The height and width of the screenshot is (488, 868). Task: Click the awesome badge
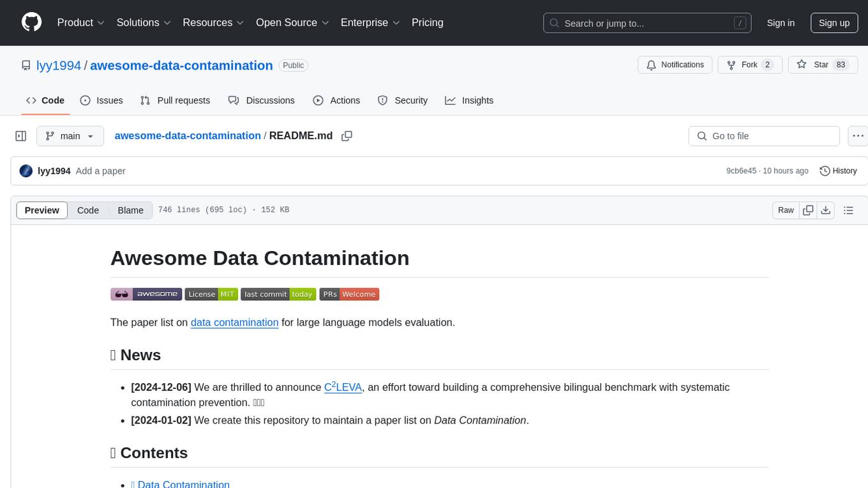coord(146,294)
